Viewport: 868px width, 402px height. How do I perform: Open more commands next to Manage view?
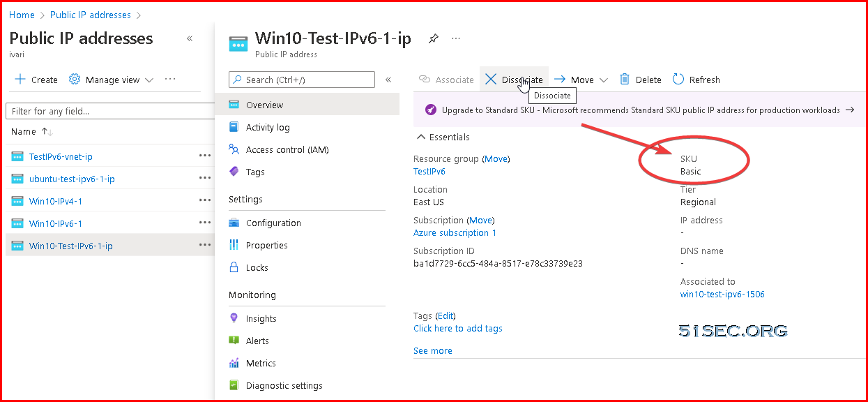[170, 80]
